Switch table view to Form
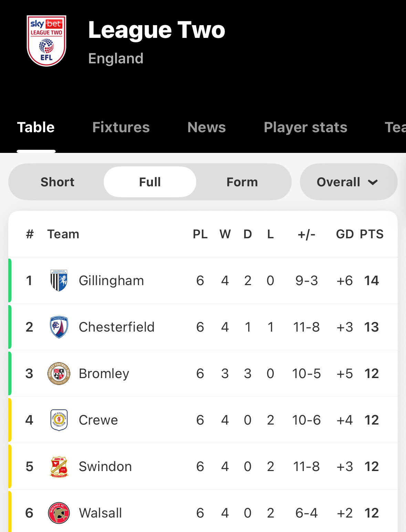 (242, 182)
